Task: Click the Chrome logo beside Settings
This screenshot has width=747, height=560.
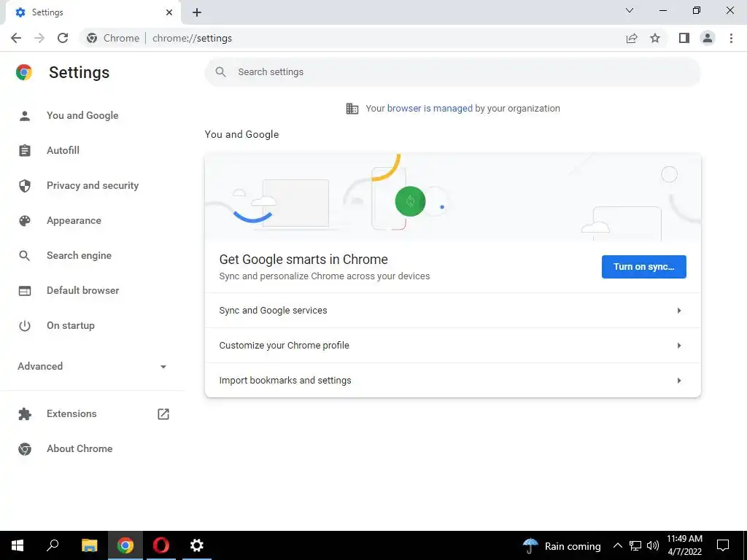Action: point(24,72)
